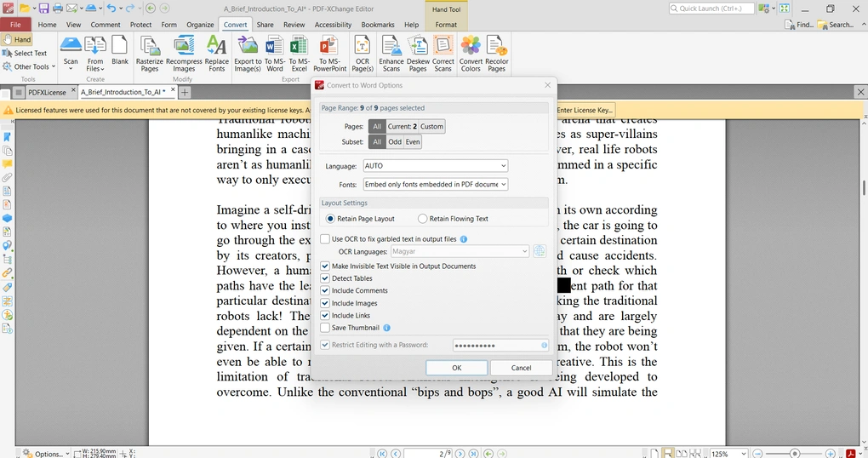
Task: Open Scan in Create group
Action: (71, 53)
